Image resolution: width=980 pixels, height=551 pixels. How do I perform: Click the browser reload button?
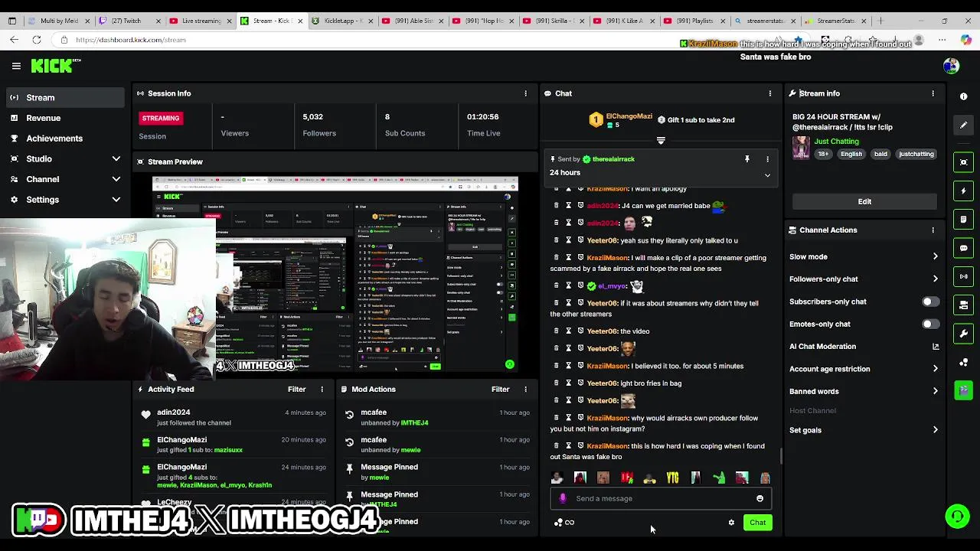36,40
